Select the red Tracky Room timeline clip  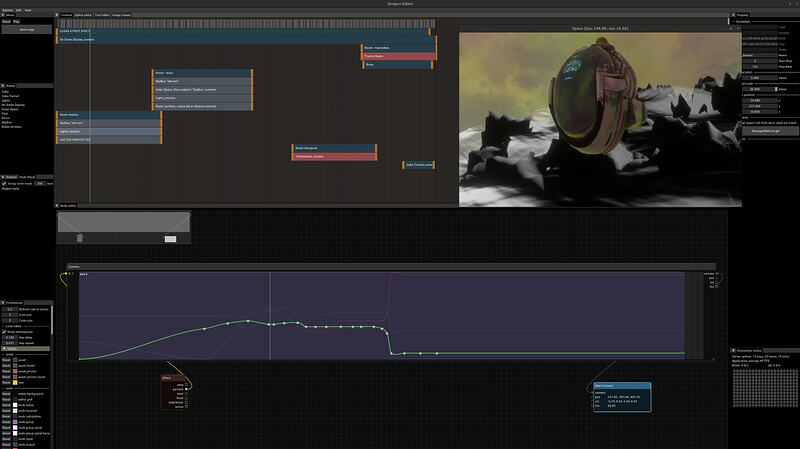pos(399,56)
